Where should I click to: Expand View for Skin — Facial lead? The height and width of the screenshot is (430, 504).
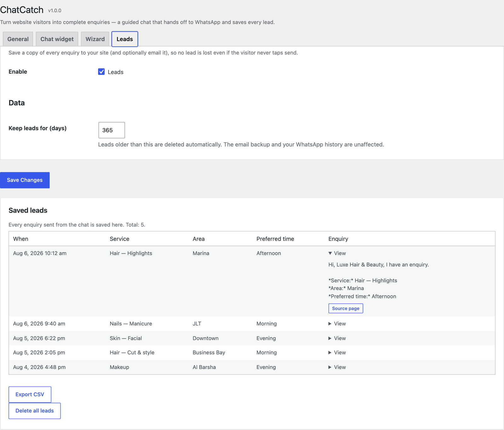[x=337, y=338]
